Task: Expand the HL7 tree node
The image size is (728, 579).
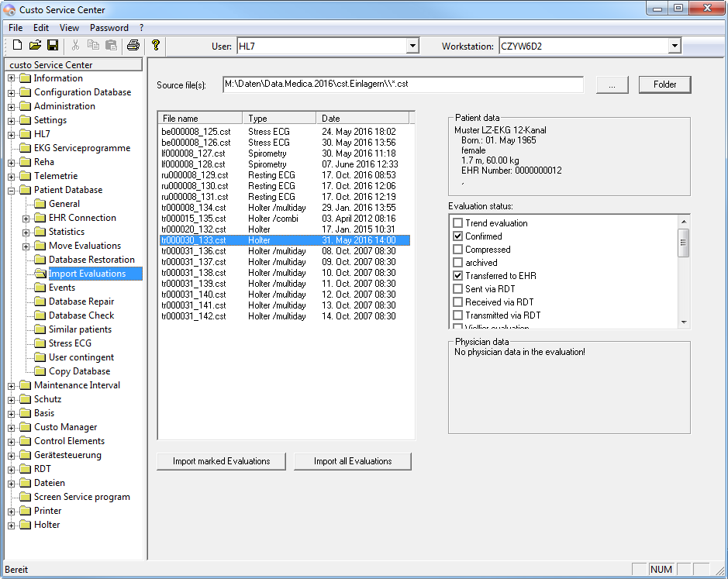Action: coord(12,134)
